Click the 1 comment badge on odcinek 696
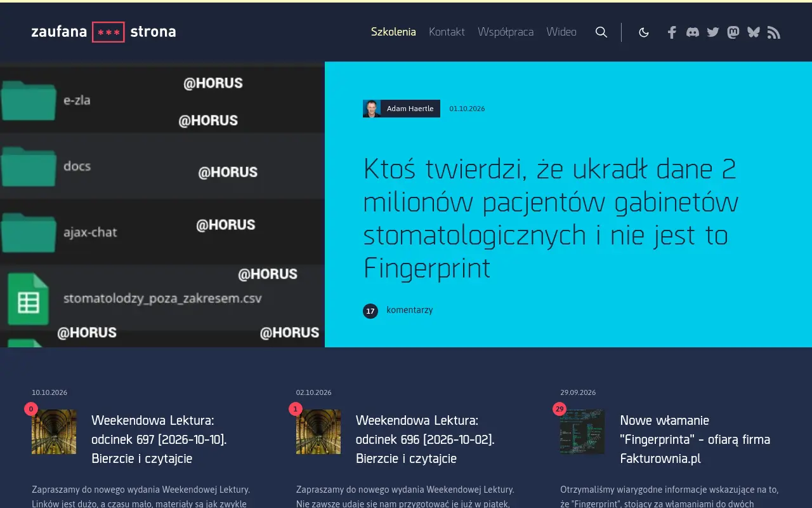 [296, 409]
